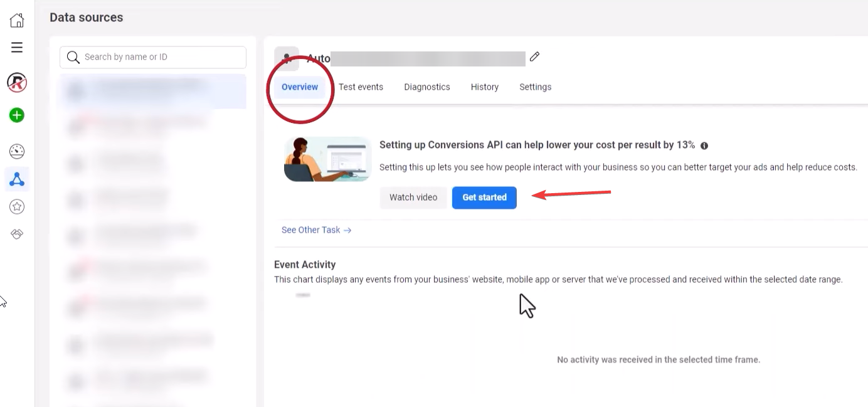This screenshot has width=868, height=407.
Task: Click info icon next to 13% headline
Action: (704, 145)
